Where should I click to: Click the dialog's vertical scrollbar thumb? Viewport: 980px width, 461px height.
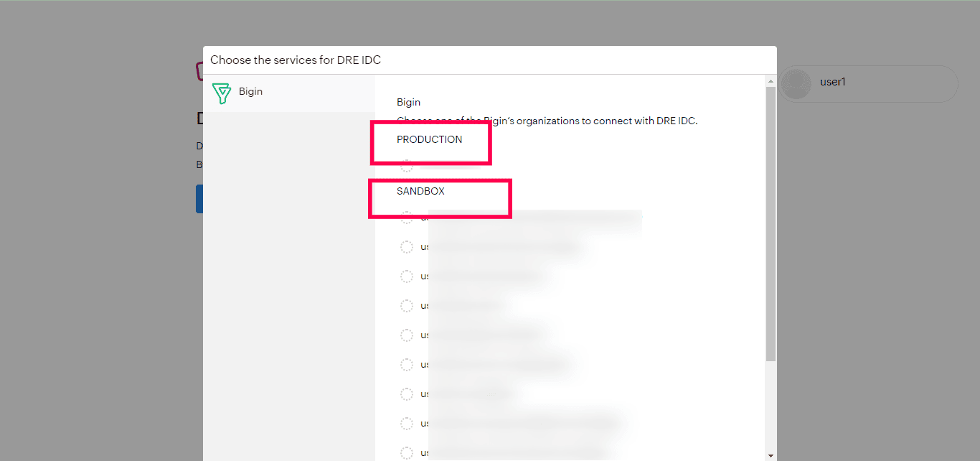point(771,223)
